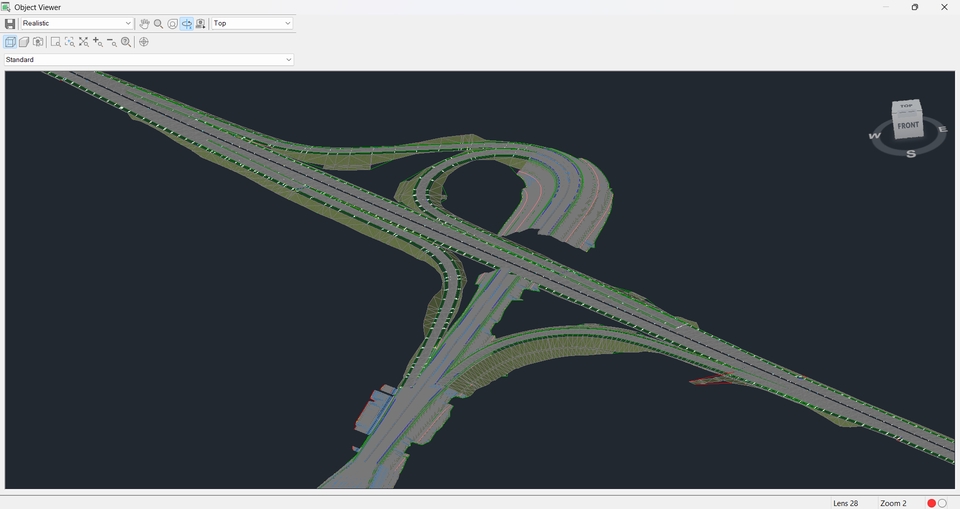
Task: Click the camera view settings icon
Action: point(201,23)
